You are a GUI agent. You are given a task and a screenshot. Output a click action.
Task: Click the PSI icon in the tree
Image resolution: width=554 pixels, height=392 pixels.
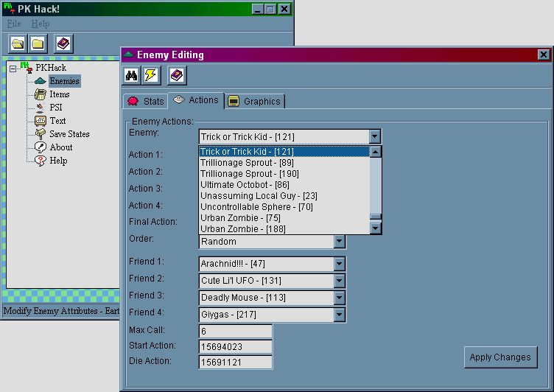(41, 108)
